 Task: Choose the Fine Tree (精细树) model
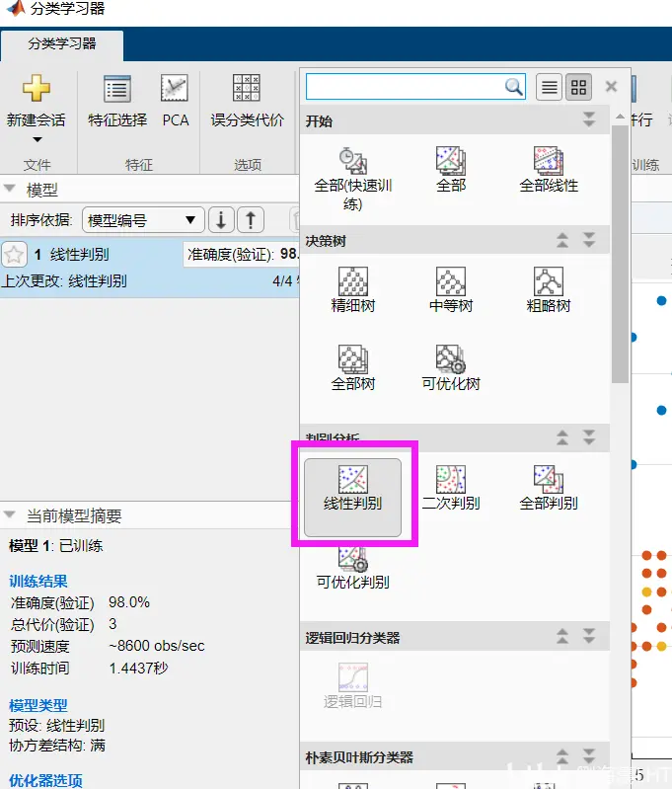(x=352, y=290)
